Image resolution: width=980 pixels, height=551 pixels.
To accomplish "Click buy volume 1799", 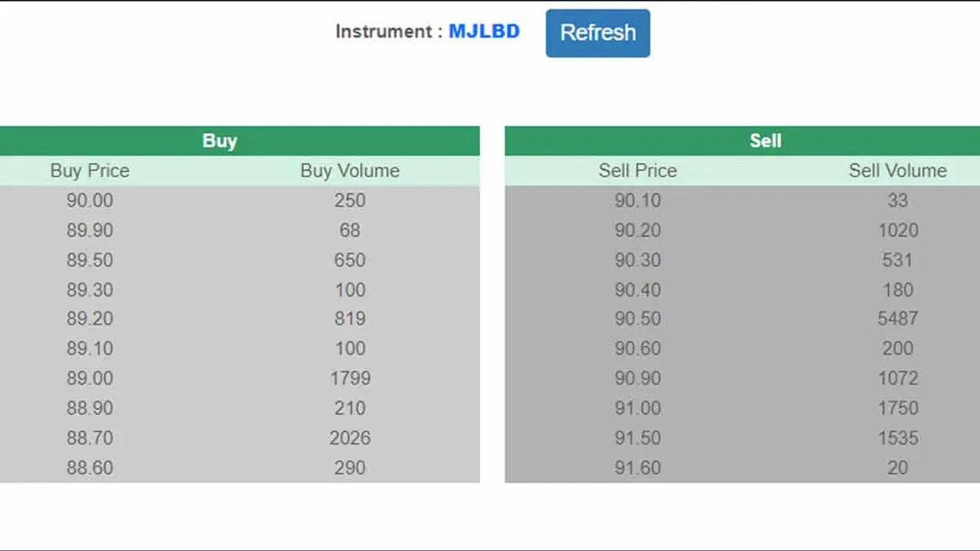I will 350,378.
